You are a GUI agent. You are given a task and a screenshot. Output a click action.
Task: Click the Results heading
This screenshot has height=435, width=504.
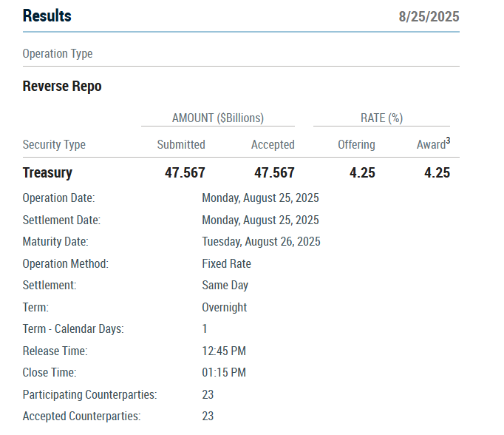tap(47, 16)
